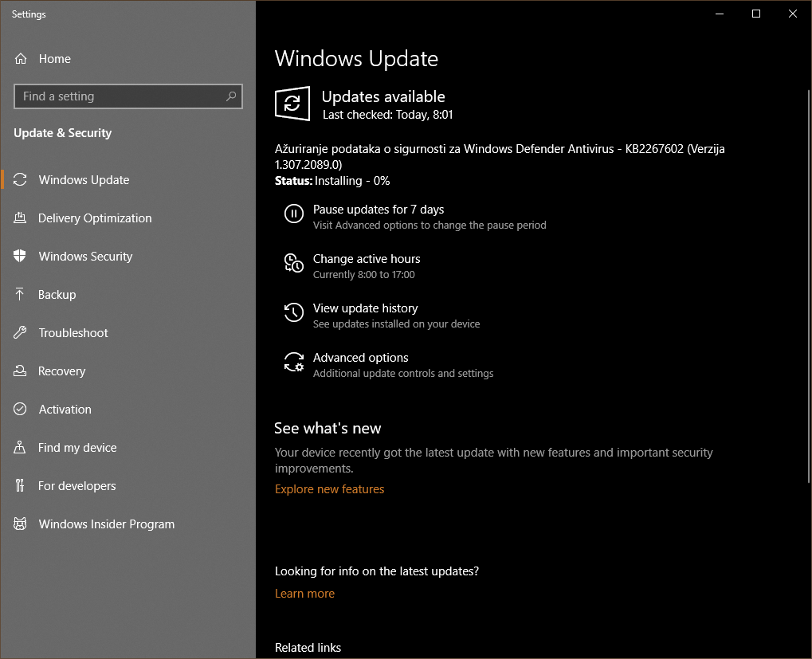Pause updates for 7 days
This screenshot has width=812, height=659.
tap(379, 210)
